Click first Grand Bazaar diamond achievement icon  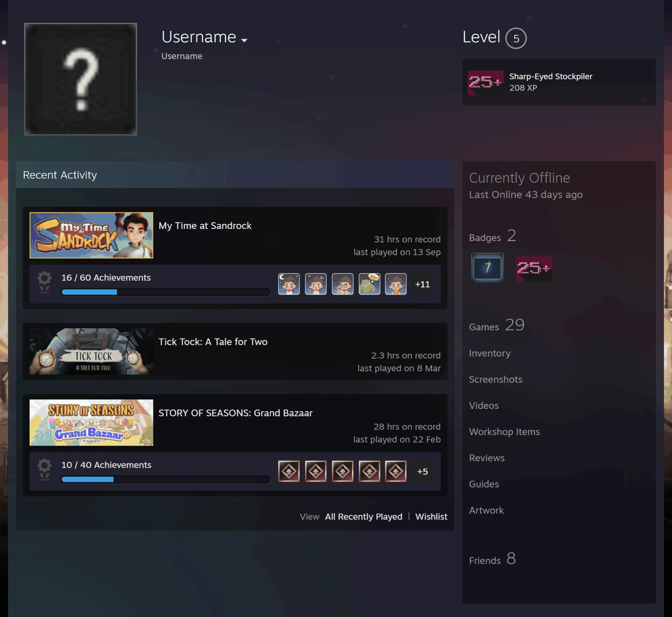click(x=289, y=471)
